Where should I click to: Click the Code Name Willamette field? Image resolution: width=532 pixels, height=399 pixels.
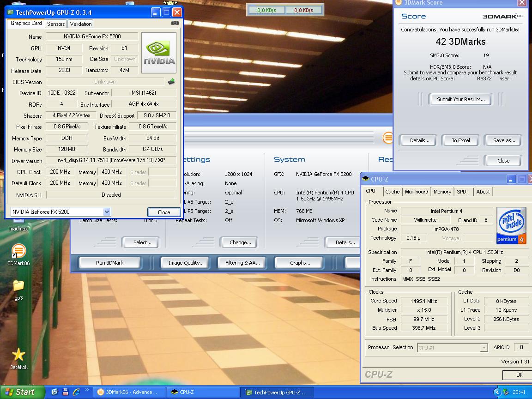[x=425, y=220]
